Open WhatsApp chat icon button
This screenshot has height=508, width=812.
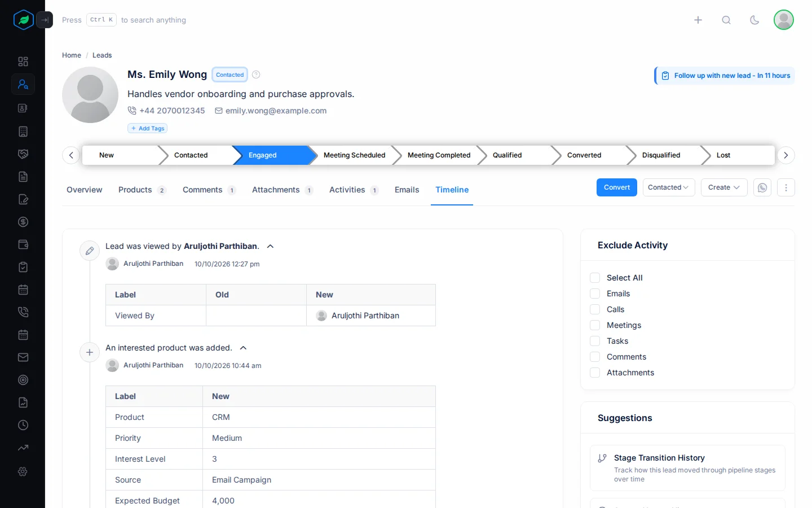pyautogui.click(x=762, y=187)
